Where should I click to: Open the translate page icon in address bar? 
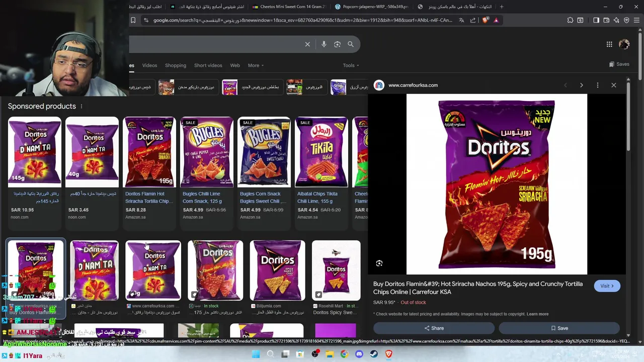462,20
